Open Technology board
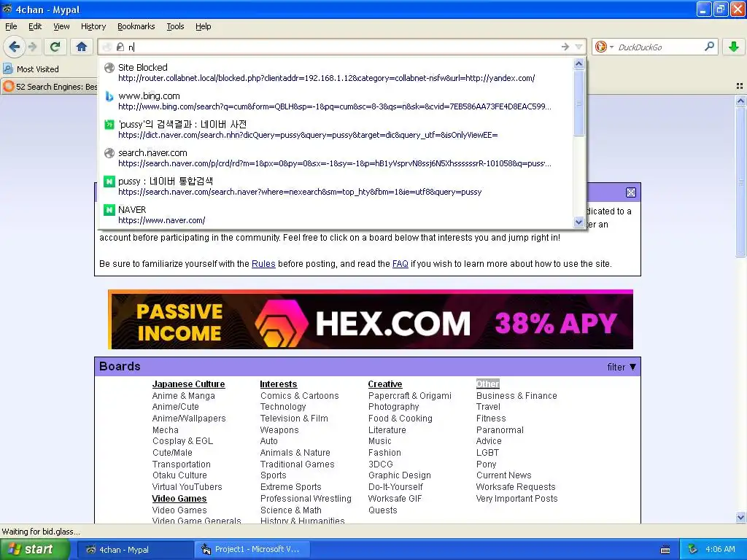The height and width of the screenshot is (560, 747). [x=283, y=407]
